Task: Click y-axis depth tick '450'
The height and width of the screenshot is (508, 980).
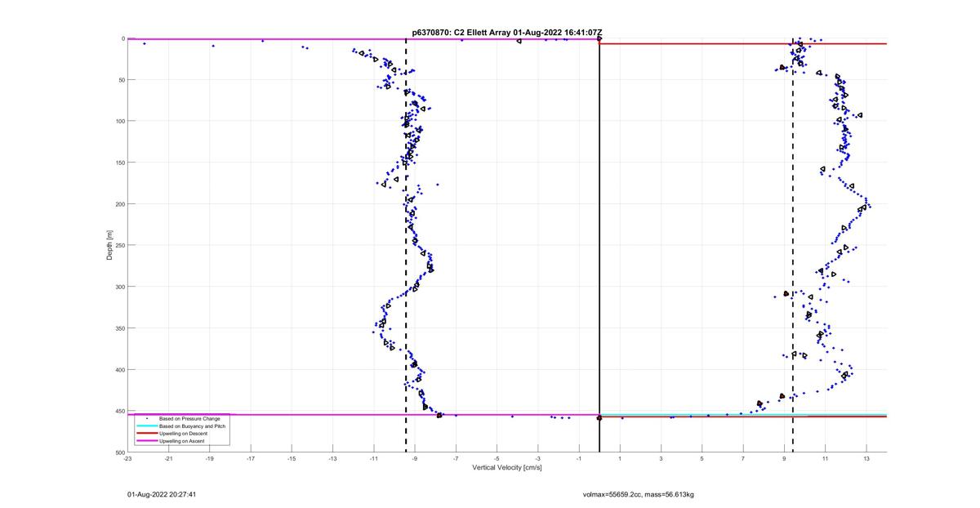Action: coord(118,411)
